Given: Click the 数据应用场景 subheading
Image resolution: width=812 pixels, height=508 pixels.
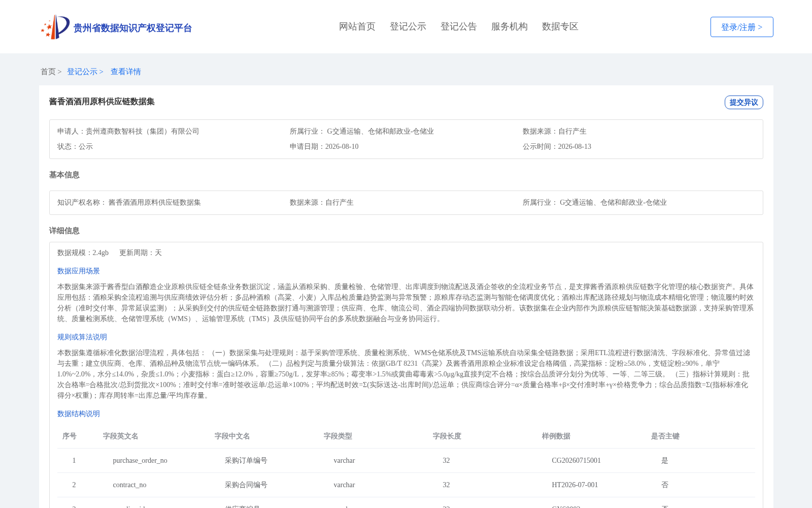Looking at the screenshot, I should tap(79, 271).
